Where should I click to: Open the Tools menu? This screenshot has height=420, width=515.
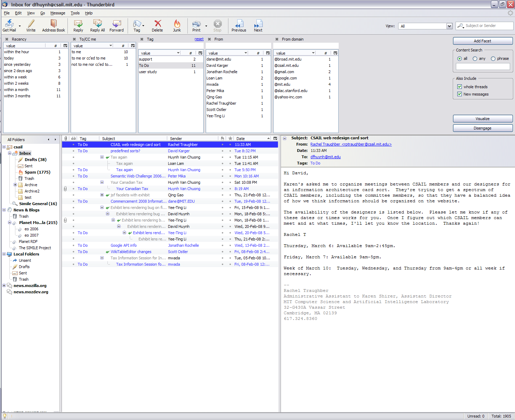pyautogui.click(x=75, y=13)
